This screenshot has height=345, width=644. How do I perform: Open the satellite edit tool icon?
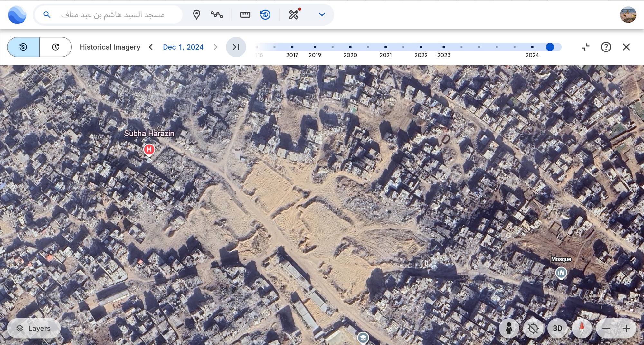pos(294,15)
